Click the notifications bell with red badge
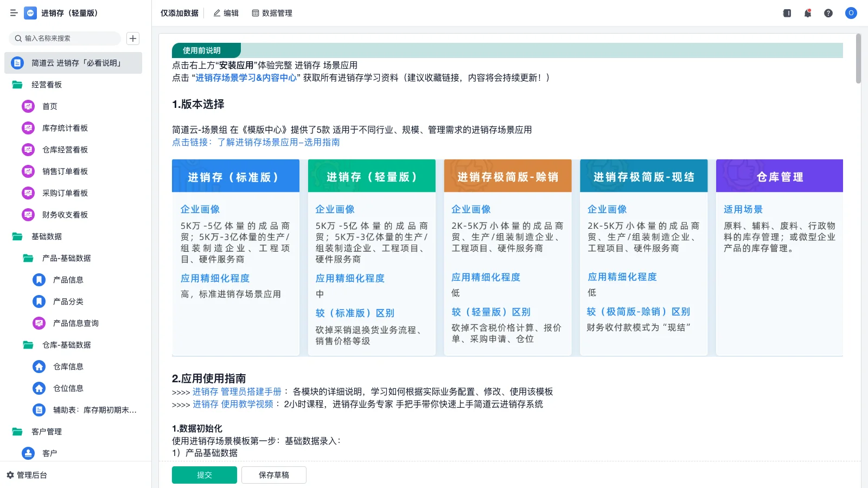The image size is (868, 488). (807, 13)
